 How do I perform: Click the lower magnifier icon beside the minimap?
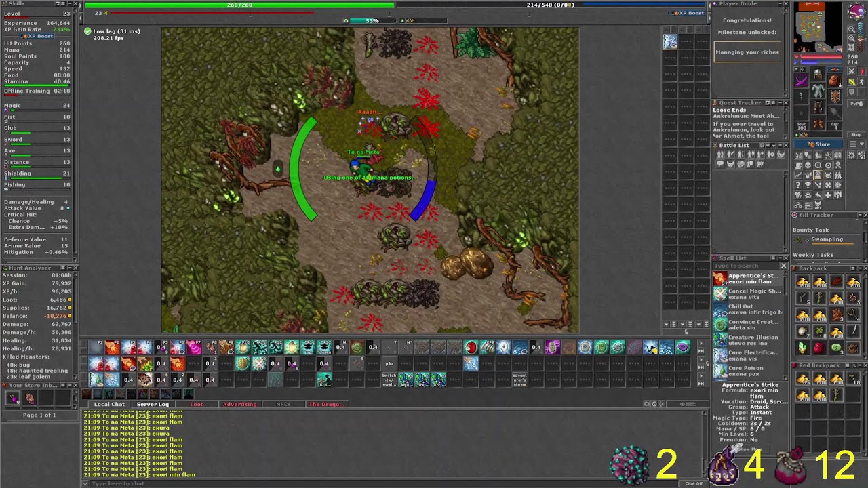(x=852, y=38)
